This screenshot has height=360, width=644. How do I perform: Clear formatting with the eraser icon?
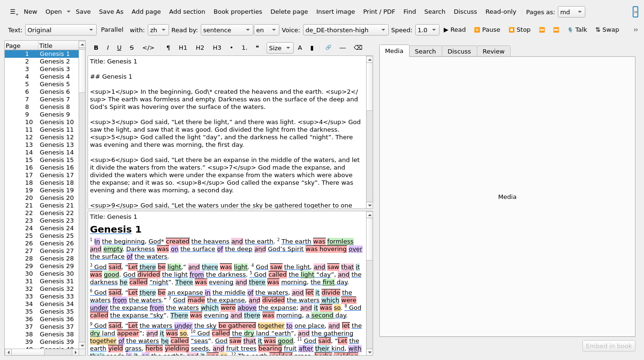point(358,47)
